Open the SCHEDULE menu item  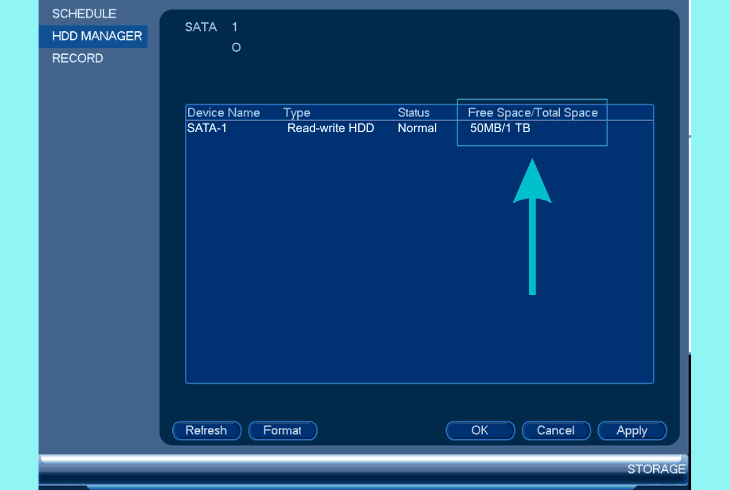pos(84,14)
